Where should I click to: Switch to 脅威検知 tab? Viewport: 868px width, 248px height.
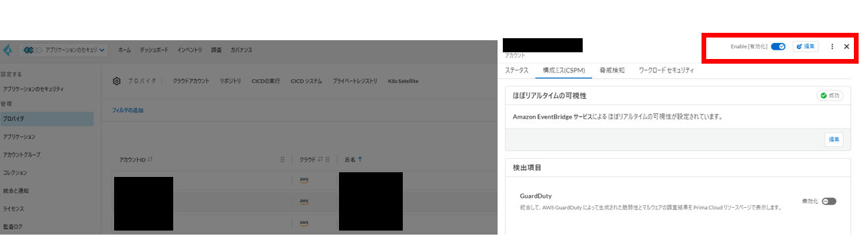[612, 70]
